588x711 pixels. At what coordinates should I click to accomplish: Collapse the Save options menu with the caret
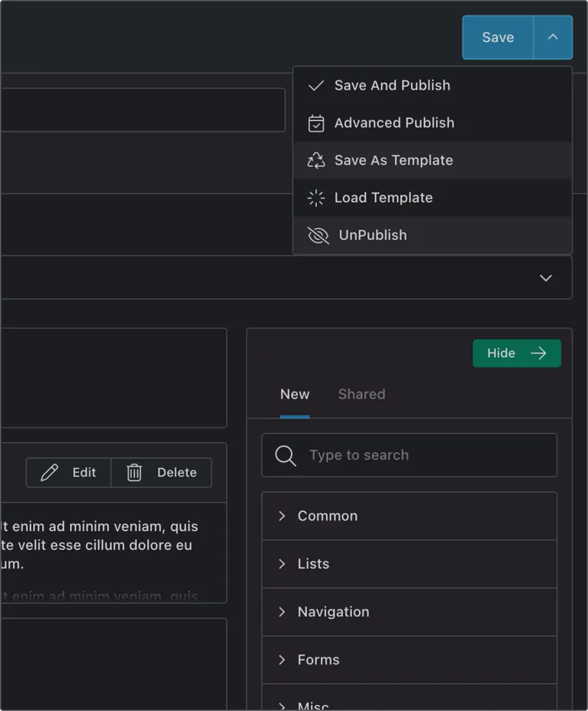point(553,38)
